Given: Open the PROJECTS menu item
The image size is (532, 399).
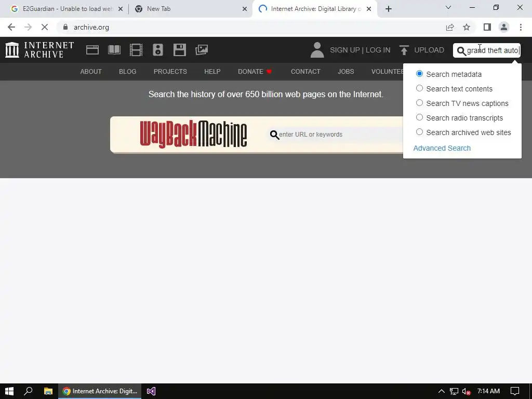Looking at the screenshot, I should point(170,72).
